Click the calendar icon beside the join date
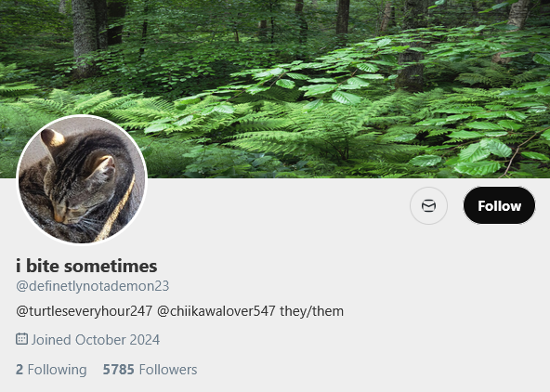 21,339
